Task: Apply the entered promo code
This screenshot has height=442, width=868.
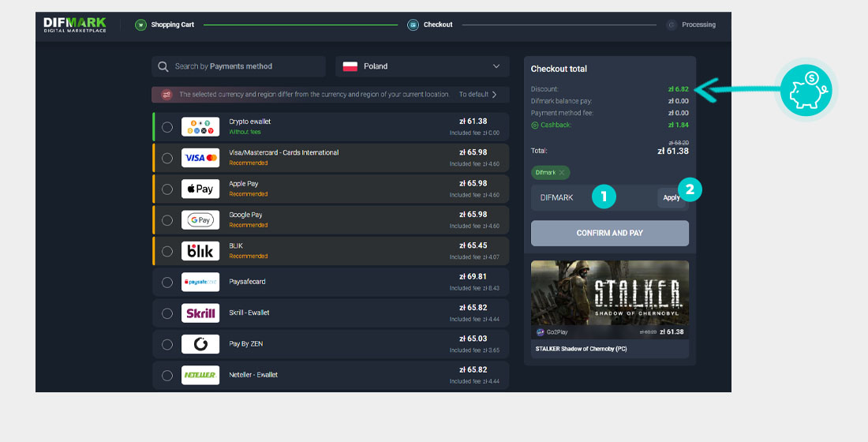Action: pyautogui.click(x=672, y=197)
